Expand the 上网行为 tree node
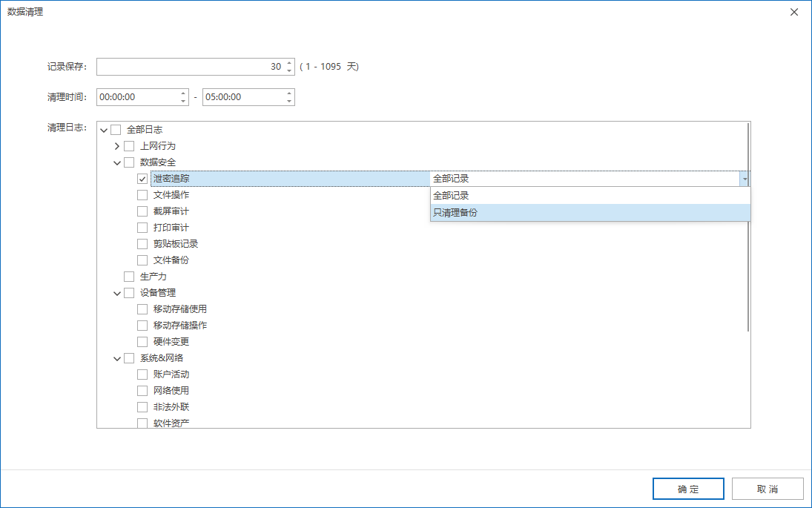 coord(117,146)
